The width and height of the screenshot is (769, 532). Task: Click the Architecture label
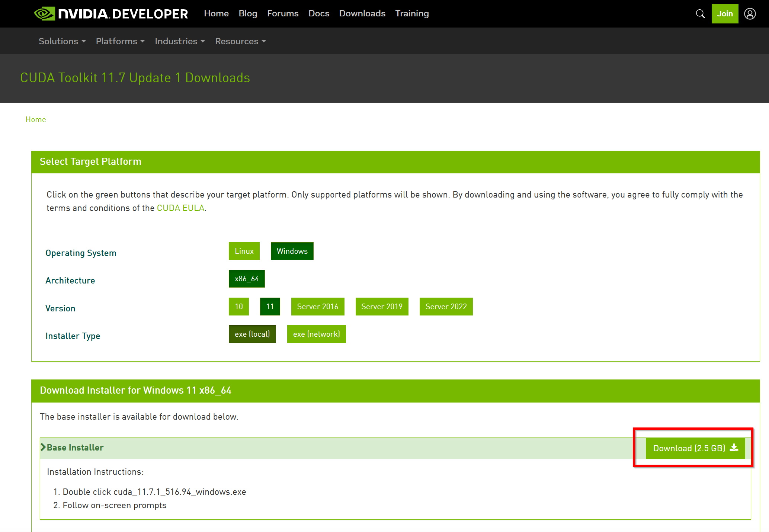[x=70, y=281]
